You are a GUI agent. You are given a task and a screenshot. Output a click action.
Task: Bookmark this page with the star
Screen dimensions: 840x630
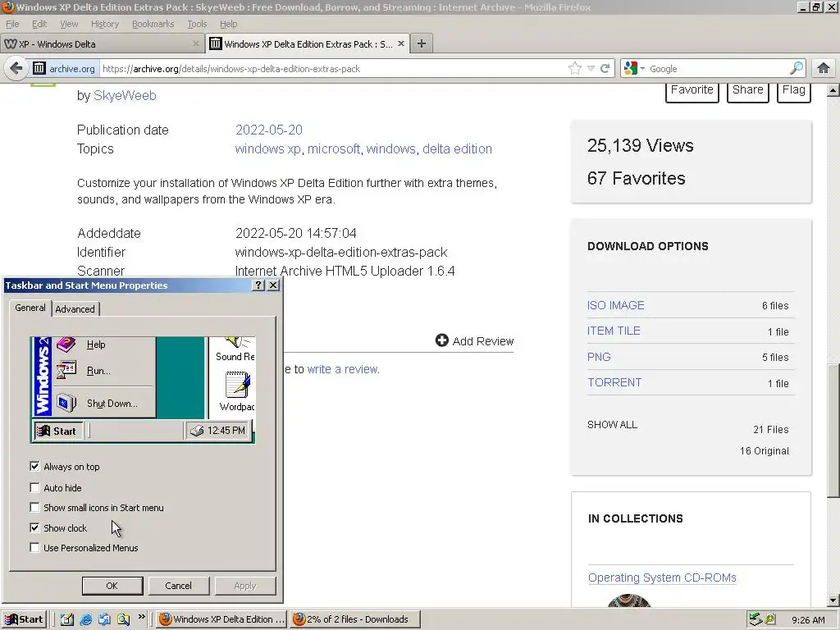click(x=575, y=69)
